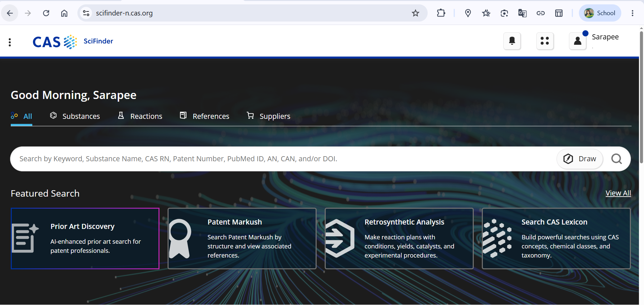The height and width of the screenshot is (305, 644).
Task: Open the SciFinder main menu dots
Action: coord(10,42)
